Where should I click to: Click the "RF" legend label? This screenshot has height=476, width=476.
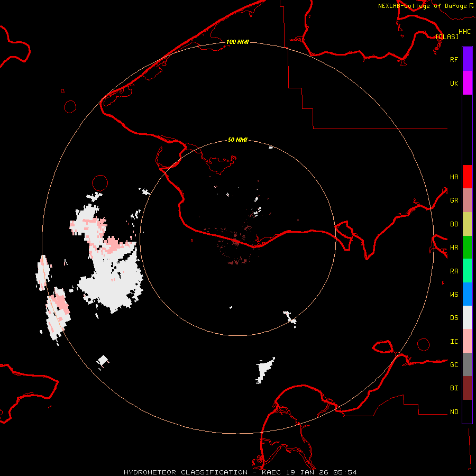[454, 59]
